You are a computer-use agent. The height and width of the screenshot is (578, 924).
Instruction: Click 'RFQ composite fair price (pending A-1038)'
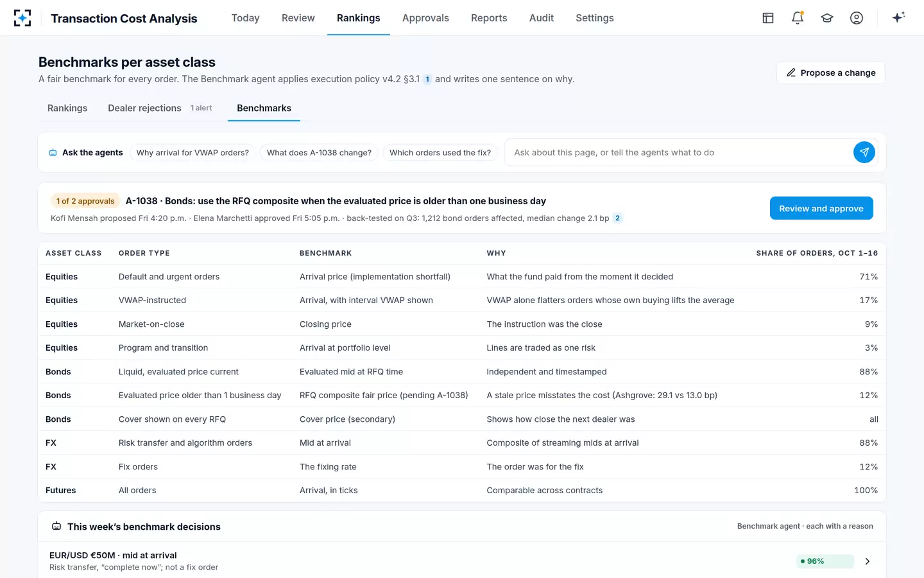coord(384,395)
